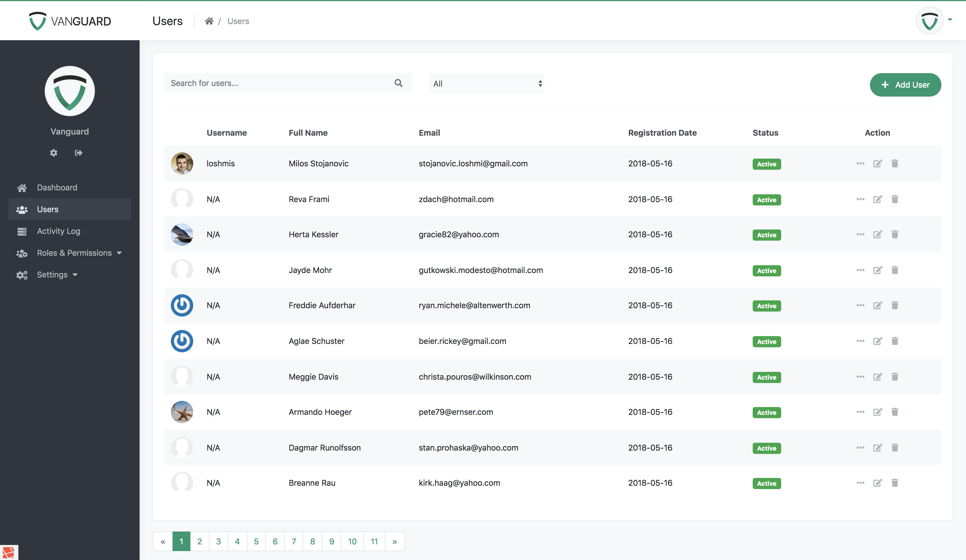Open more options for Armando Hoeger
The width and height of the screenshot is (966, 560).
pos(860,412)
